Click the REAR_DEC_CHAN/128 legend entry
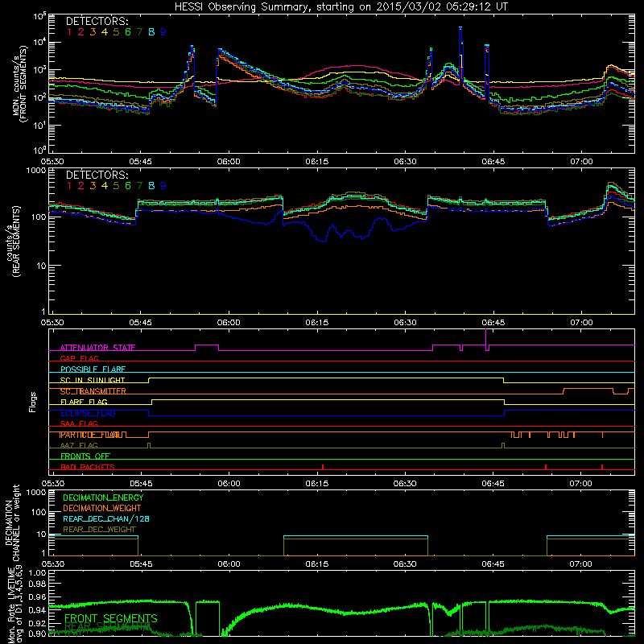This screenshot has height=644, width=644. click(106, 519)
